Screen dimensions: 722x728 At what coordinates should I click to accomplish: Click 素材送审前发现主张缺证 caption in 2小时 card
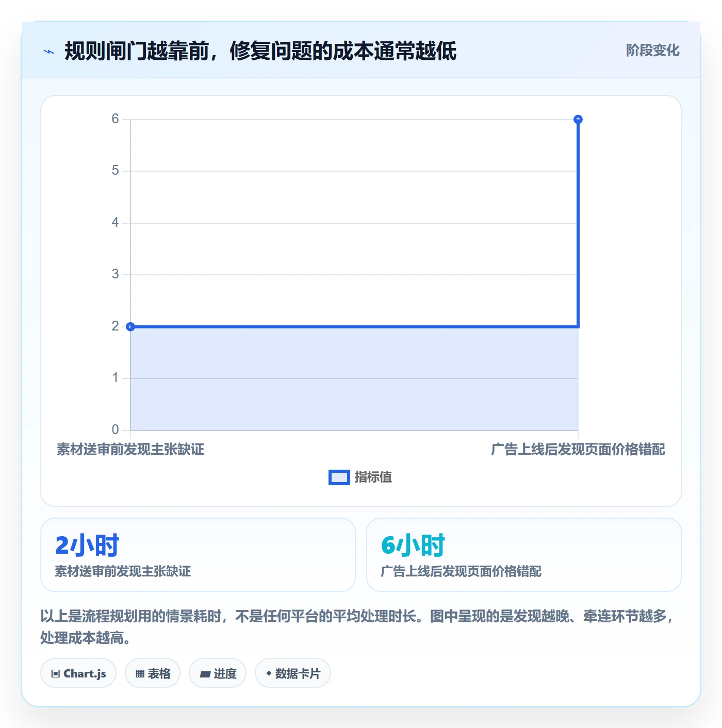(x=123, y=571)
